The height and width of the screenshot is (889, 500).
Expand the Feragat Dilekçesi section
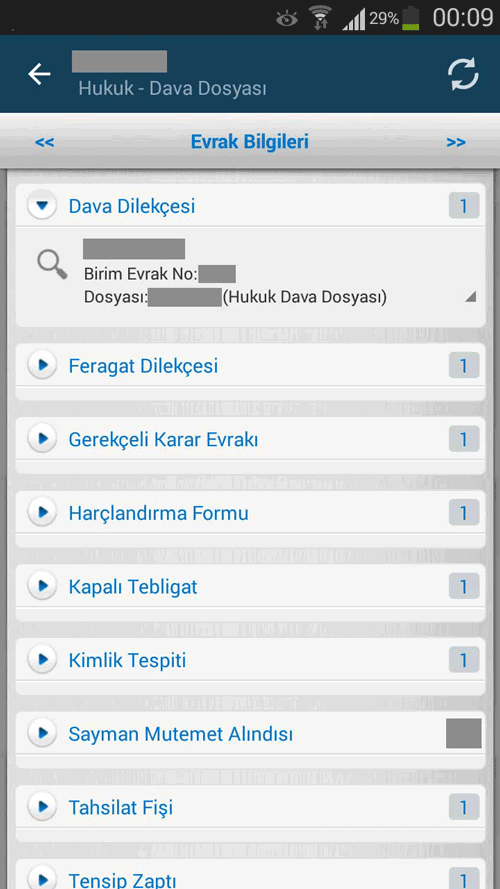point(42,365)
